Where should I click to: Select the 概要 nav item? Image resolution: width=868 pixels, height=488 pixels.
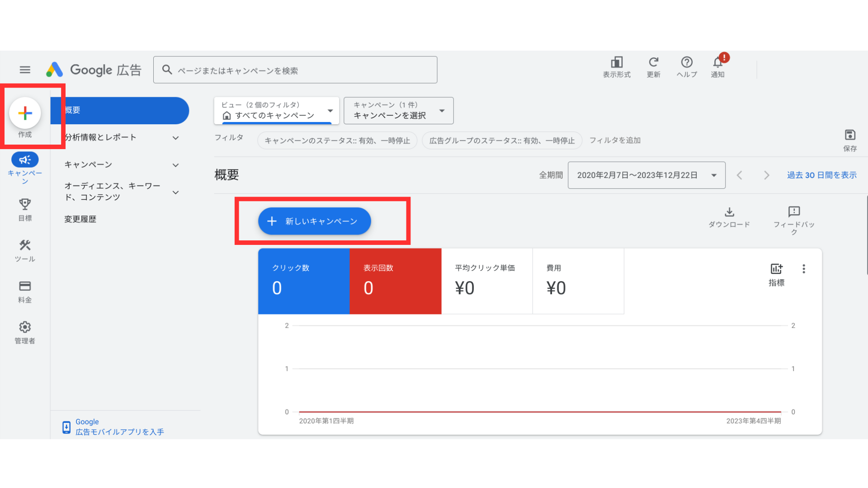click(x=119, y=110)
